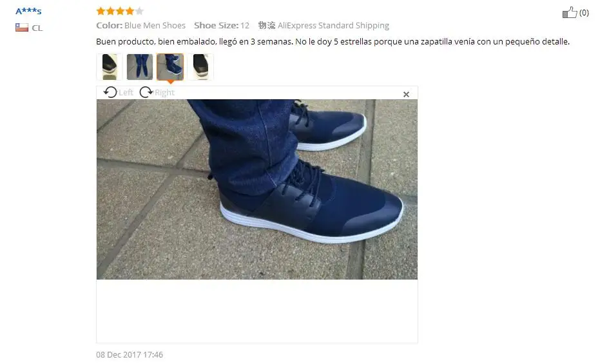
Task: Click the CL country code label
Action: coord(37,28)
